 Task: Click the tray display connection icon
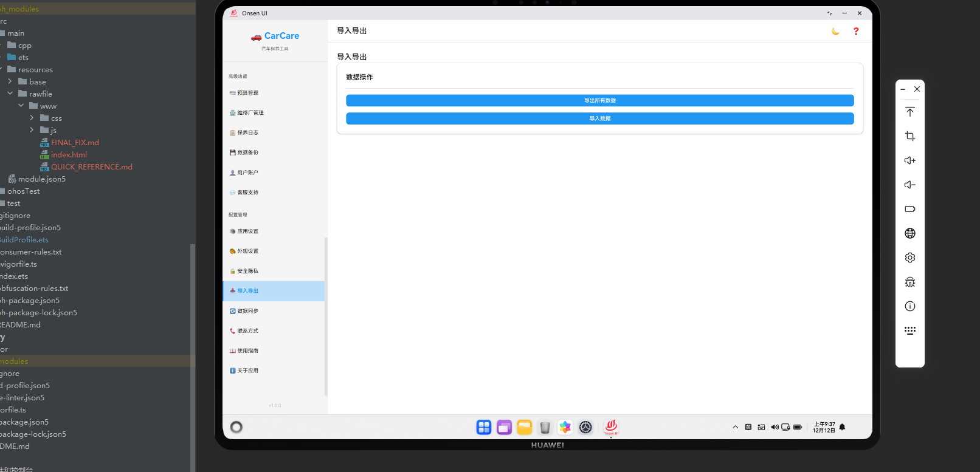pyautogui.click(x=785, y=427)
